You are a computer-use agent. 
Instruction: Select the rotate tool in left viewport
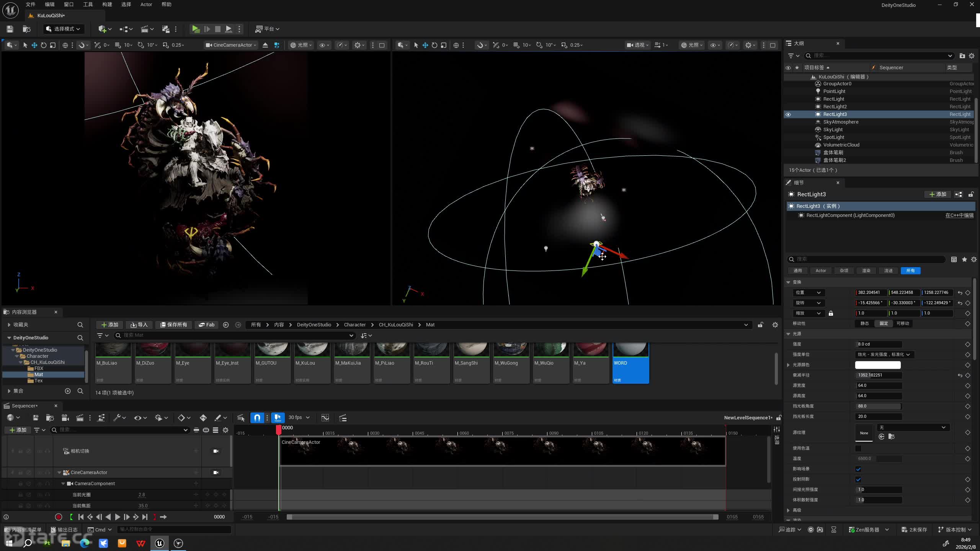pyautogui.click(x=44, y=45)
